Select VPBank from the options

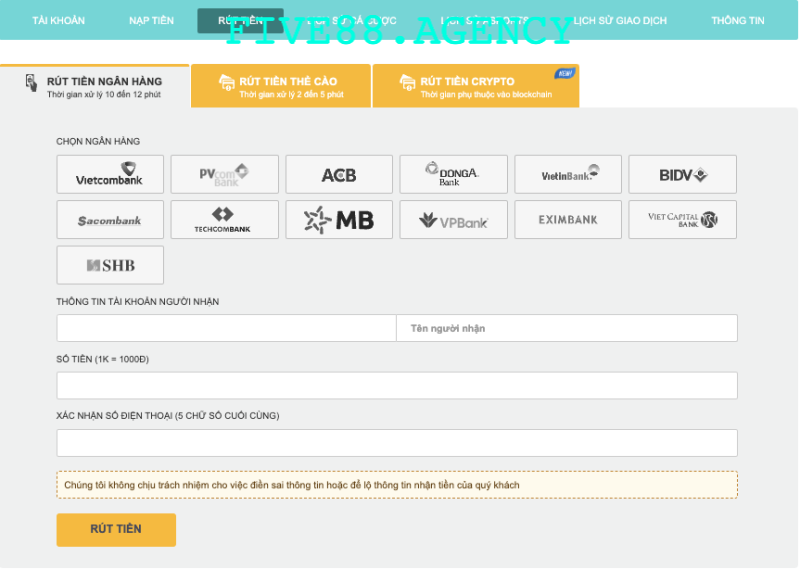(453, 220)
